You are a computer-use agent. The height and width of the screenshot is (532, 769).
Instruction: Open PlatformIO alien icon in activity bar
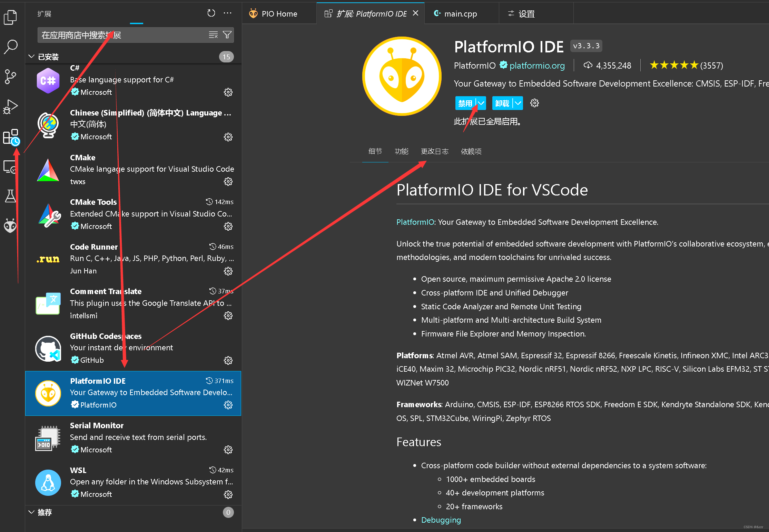click(x=10, y=226)
